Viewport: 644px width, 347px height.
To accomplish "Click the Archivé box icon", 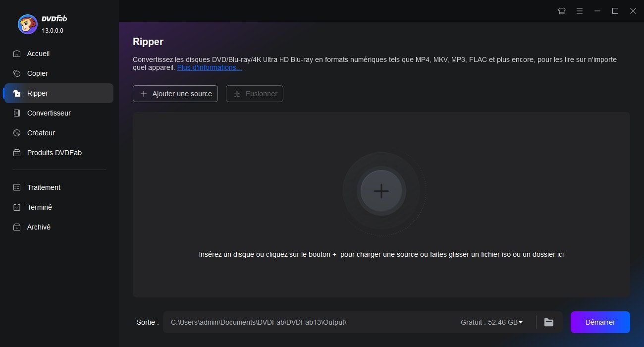I will [17, 227].
